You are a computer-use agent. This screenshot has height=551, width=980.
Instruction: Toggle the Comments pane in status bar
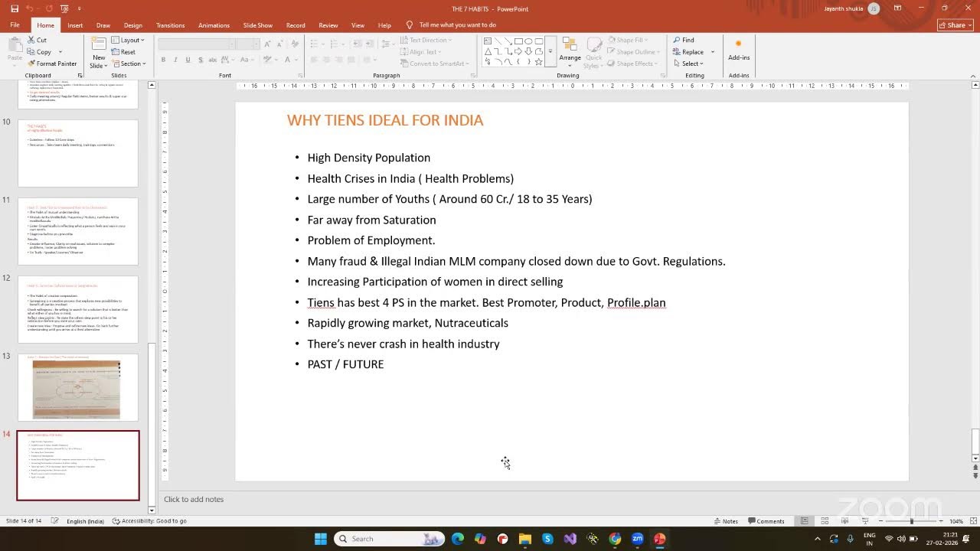point(766,521)
